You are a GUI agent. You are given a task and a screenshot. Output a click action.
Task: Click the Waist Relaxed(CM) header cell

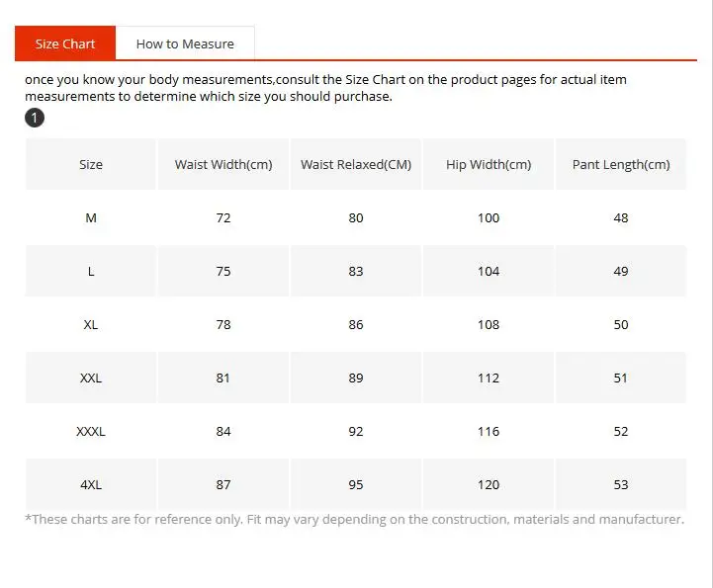(356, 165)
